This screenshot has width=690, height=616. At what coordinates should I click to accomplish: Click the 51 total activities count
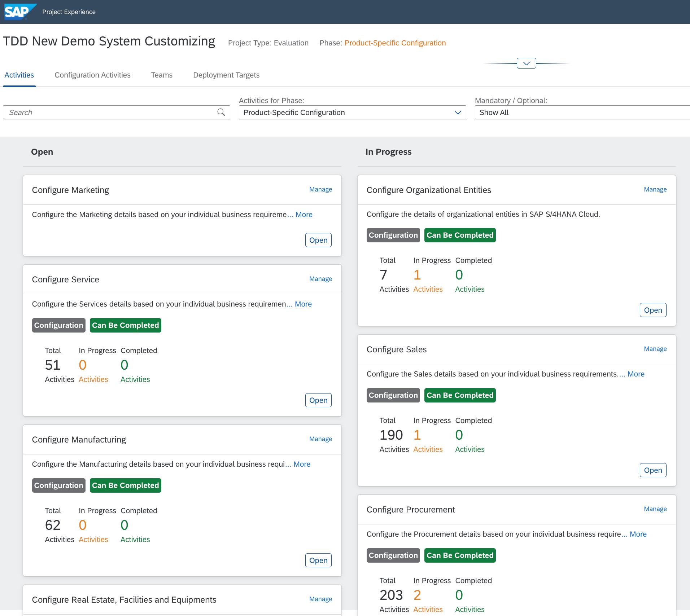(53, 365)
